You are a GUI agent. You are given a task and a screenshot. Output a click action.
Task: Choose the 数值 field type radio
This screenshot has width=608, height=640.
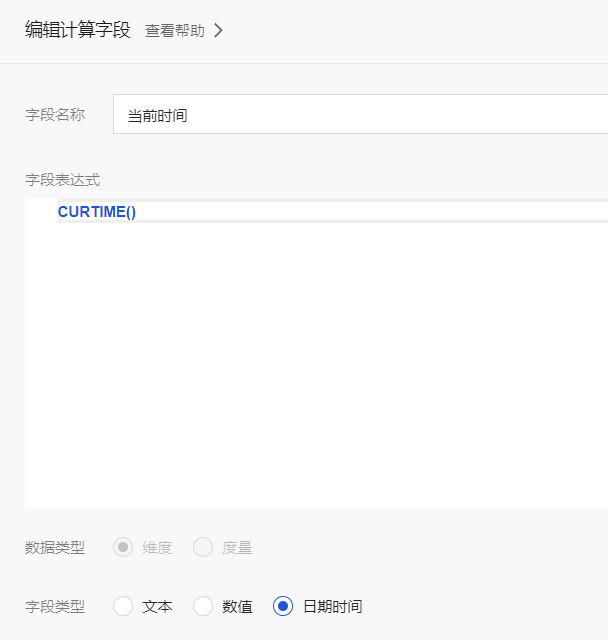(203, 606)
